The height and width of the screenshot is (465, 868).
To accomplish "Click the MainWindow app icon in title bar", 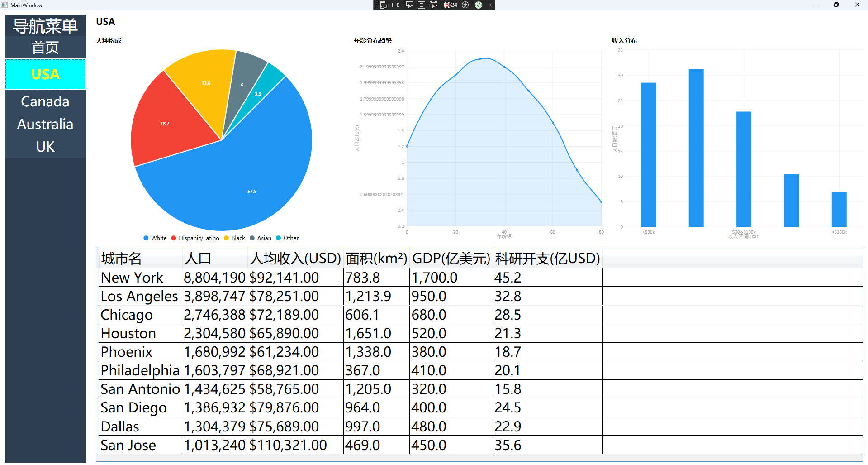I will coord(5,5).
